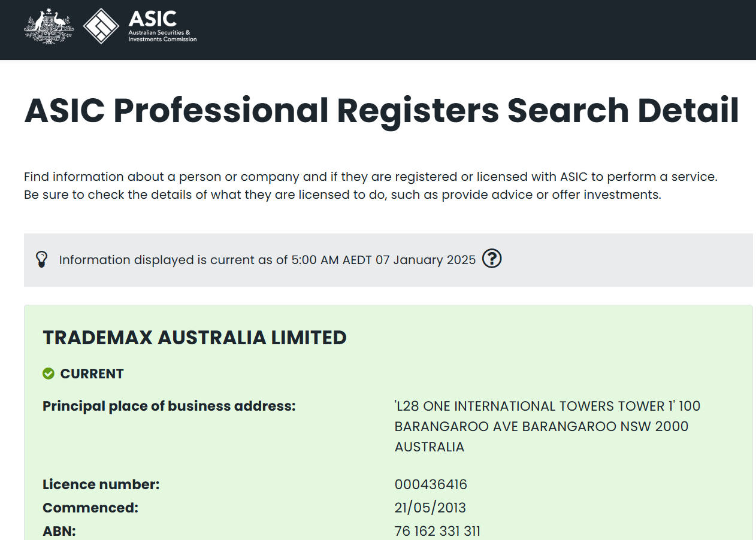Screen dimensions: 756x540
Task: Click the commenced date 21/05/2013
Action: (430, 508)
